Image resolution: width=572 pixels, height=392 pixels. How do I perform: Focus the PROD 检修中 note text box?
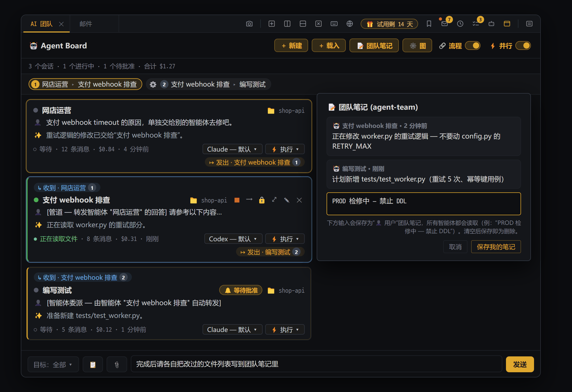[x=424, y=204]
